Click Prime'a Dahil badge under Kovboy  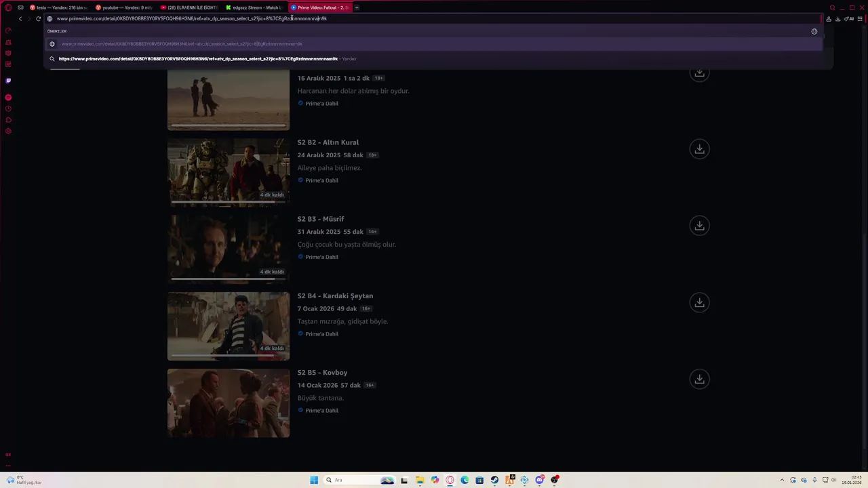pyautogui.click(x=318, y=411)
